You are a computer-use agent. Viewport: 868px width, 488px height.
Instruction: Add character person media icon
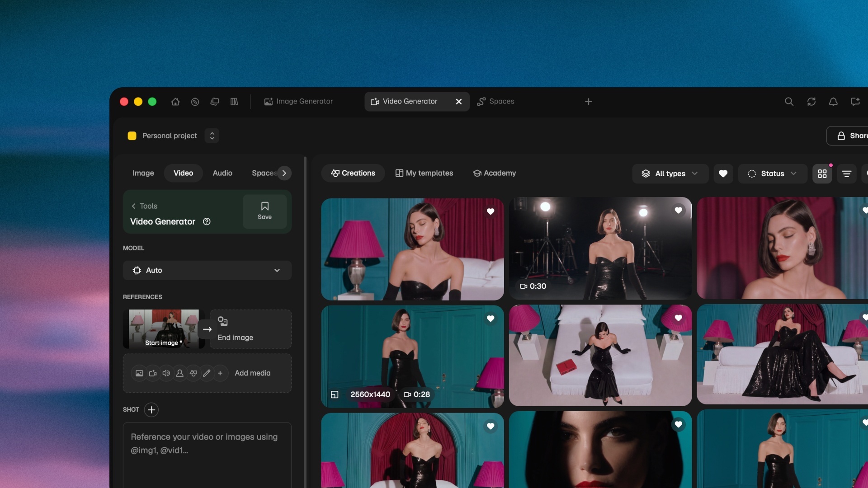click(179, 373)
